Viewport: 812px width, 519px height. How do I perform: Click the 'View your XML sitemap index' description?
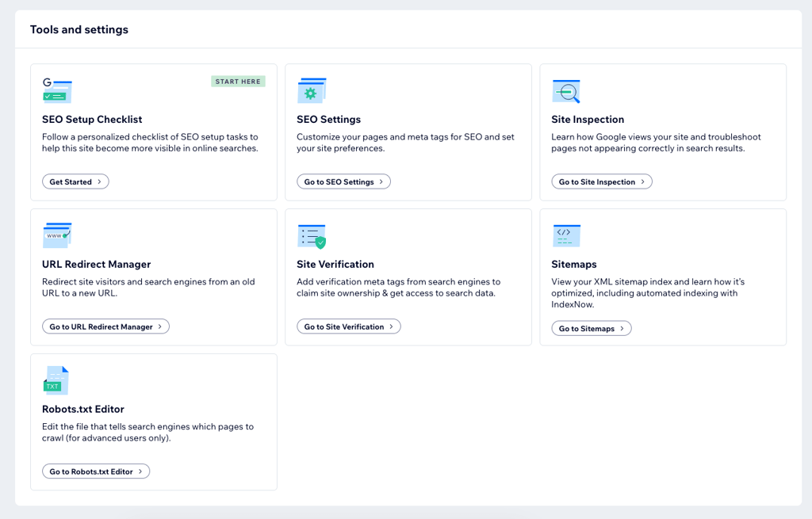[648, 293]
